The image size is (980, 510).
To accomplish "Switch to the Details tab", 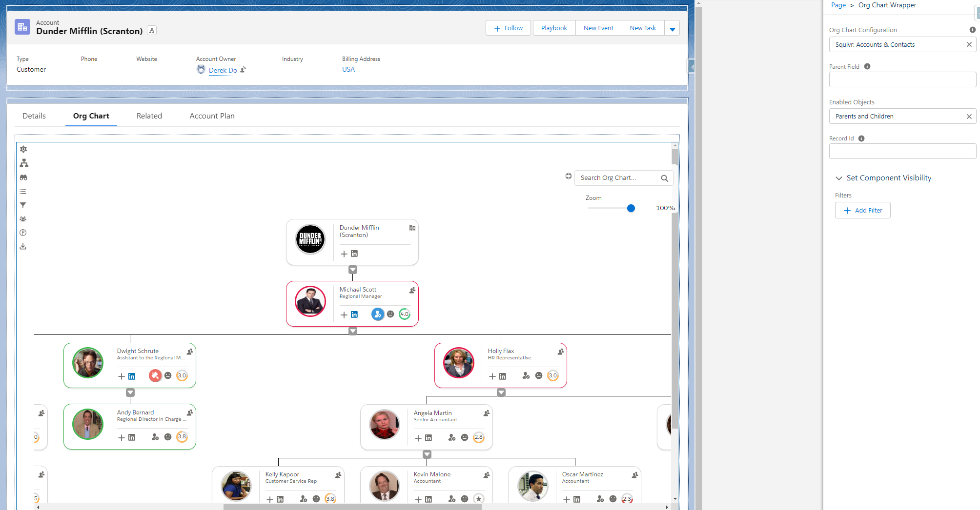I will [x=34, y=116].
